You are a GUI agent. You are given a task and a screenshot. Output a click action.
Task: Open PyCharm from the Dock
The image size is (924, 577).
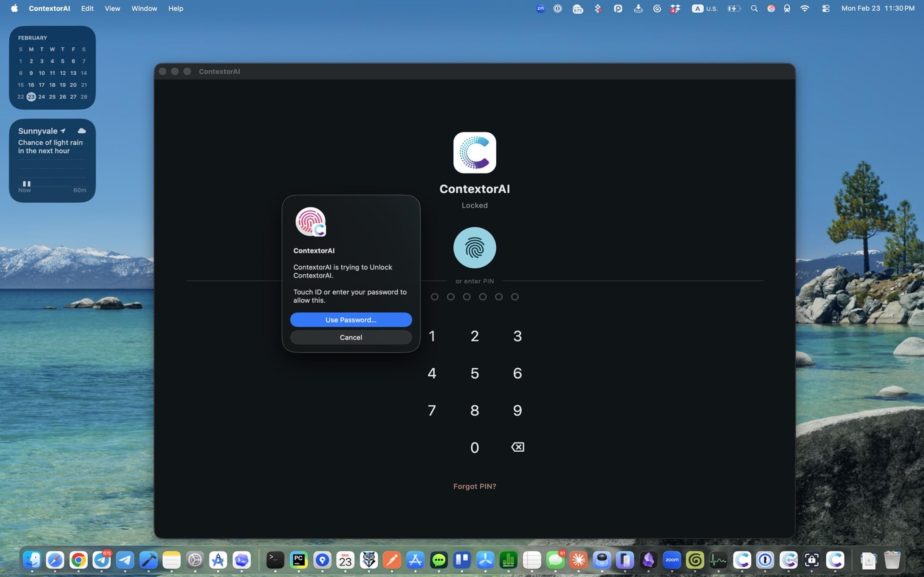[299, 559]
